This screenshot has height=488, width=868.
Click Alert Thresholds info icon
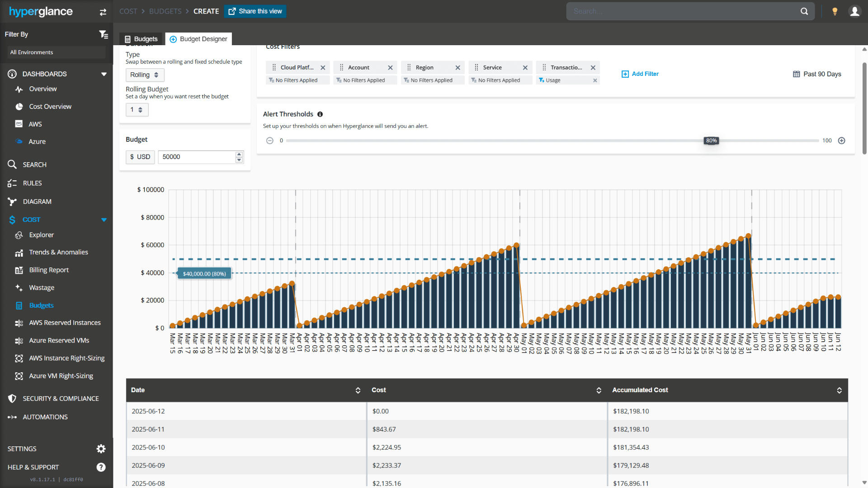[x=320, y=114]
